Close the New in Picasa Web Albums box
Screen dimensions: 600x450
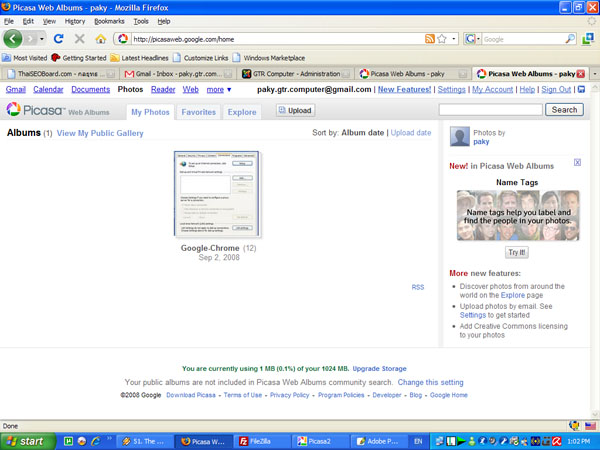click(577, 162)
